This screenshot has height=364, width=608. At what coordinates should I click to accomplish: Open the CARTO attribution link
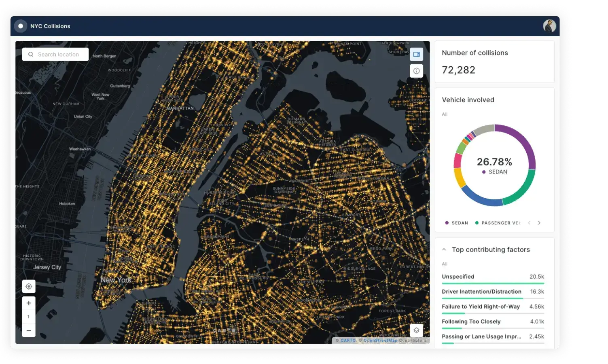(348, 340)
